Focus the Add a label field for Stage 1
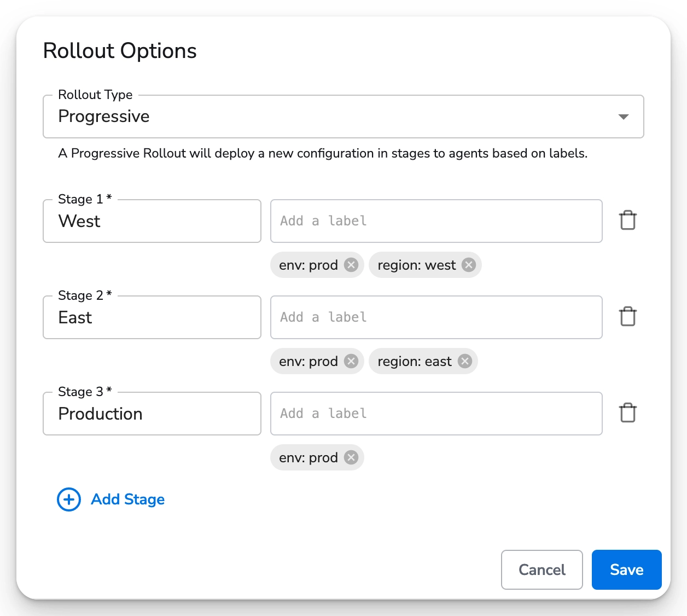Image resolution: width=687 pixels, height=616 pixels. point(436,221)
